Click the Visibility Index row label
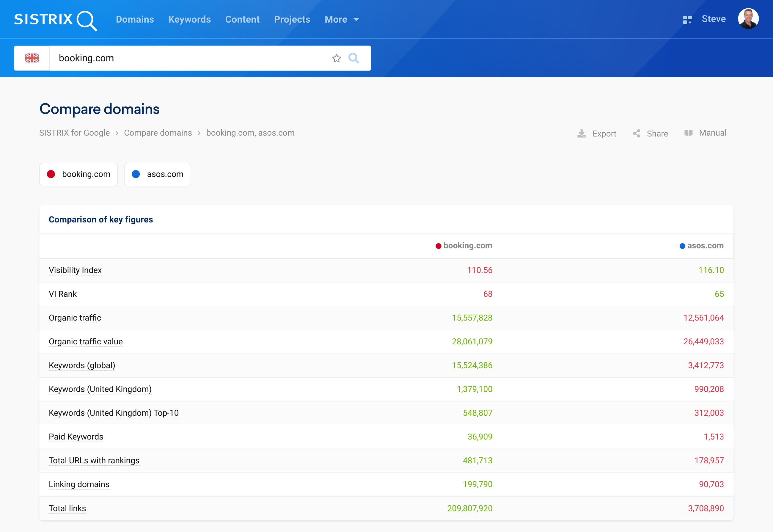773x532 pixels. point(75,270)
